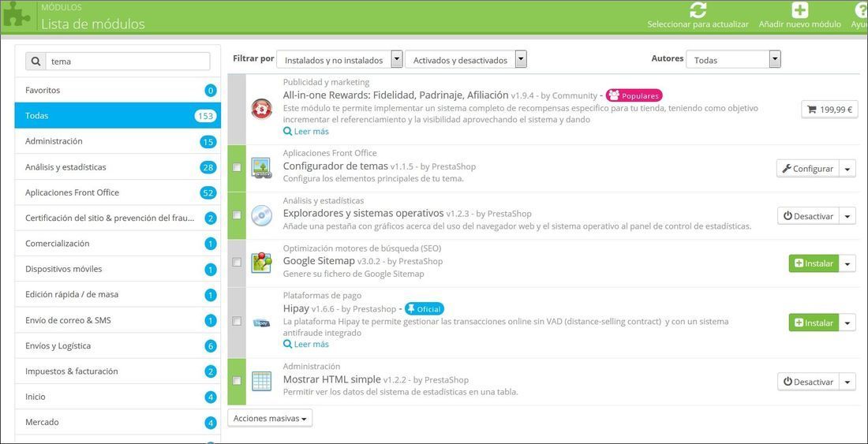Click the Exploradores y sistemas operativos title
Viewport: 868px width, 444px height.
tap(363, 213)
